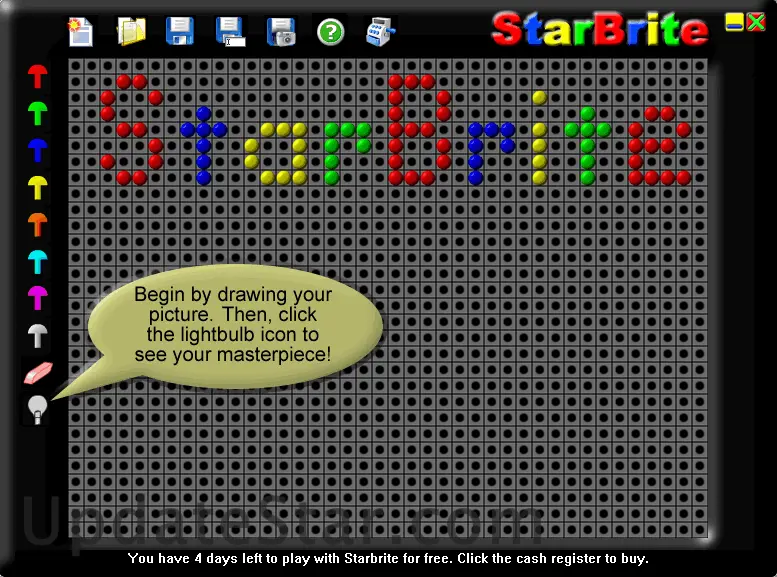Image resolution: width=777 pixels, height=577 pixels.
Task: Save the picture with floppy disk icon
Action: (179, 31)
